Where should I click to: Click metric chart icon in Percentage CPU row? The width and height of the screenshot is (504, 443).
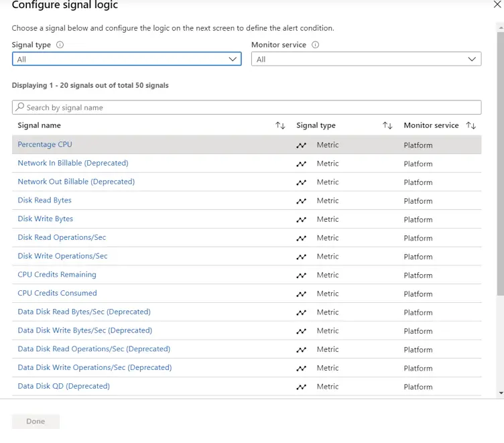(302, 145)
